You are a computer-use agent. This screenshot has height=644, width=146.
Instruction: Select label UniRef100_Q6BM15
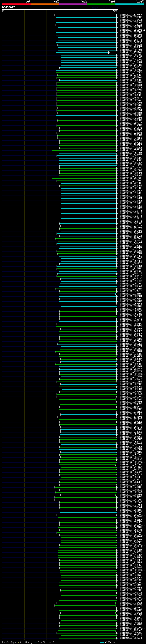[131, 369]
